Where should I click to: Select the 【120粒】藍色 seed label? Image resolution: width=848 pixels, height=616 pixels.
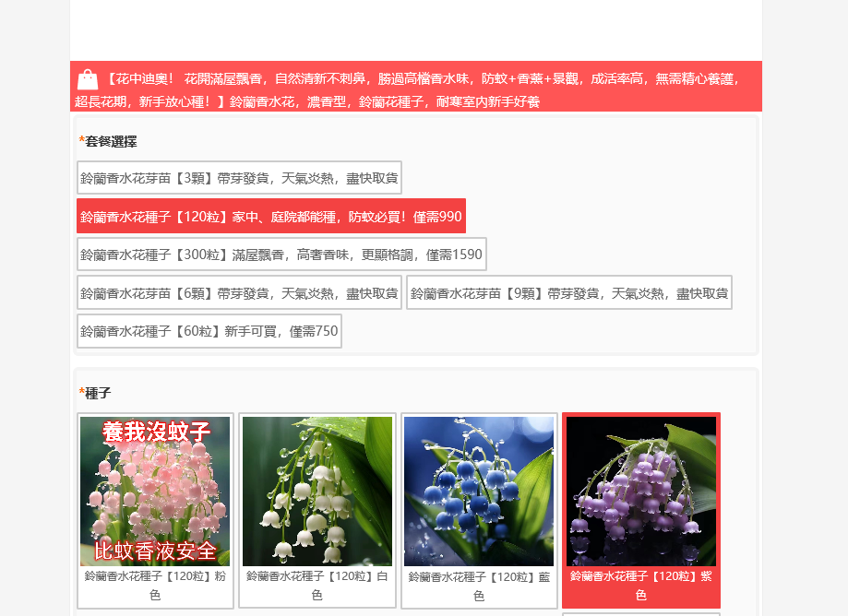tap(479, 586)
